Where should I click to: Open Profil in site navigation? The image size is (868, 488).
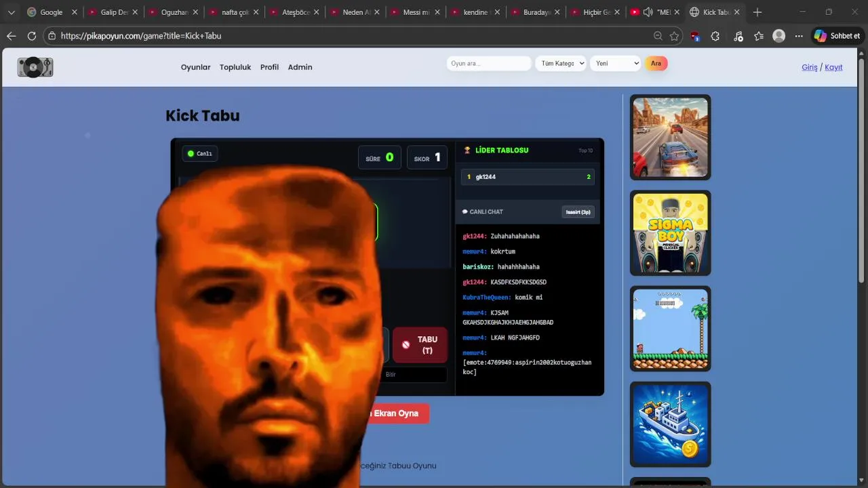point(269,67)
